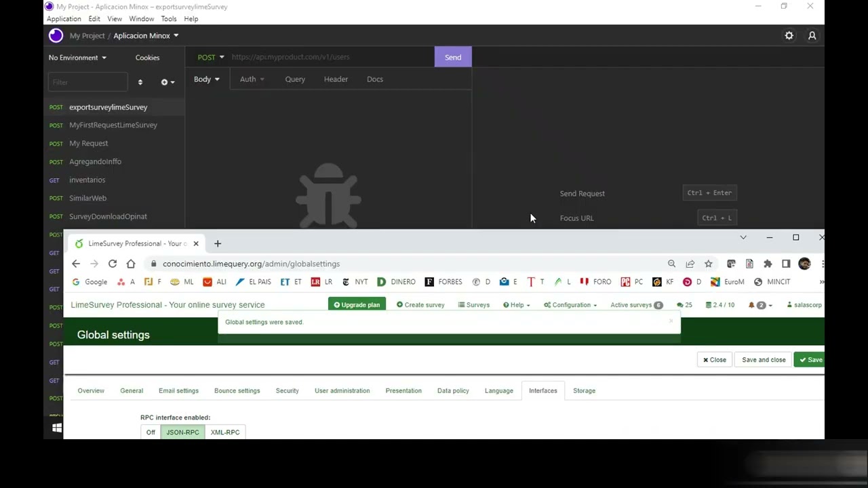The height and width of the screenshot is (488, 868).
Task: Close the LimeSurvey Professional browser tab
Action: point(196,243)
